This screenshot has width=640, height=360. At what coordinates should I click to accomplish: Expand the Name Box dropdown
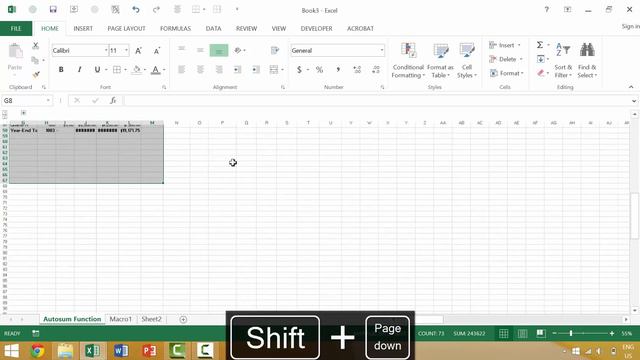(48, 100)
